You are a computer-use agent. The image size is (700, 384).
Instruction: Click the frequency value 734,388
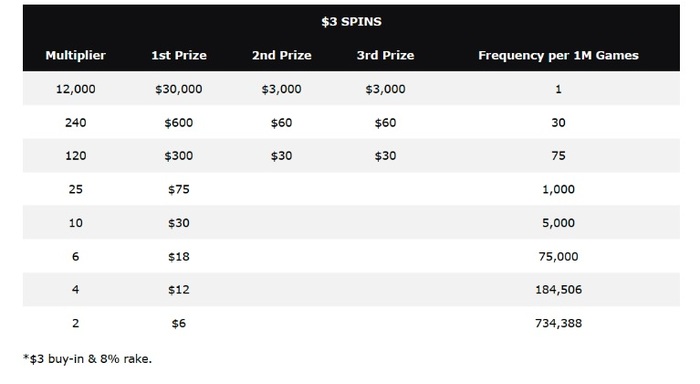click(558, 323)
